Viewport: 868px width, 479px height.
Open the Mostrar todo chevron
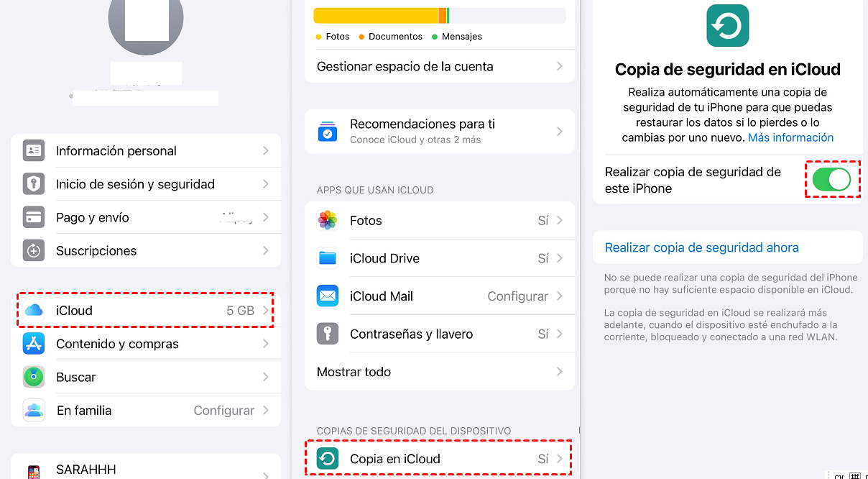tap(560, 372)
